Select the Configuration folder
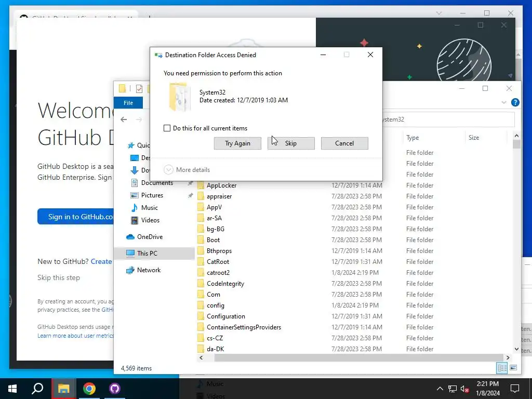532x399 pixels. [x=225, y=316]
